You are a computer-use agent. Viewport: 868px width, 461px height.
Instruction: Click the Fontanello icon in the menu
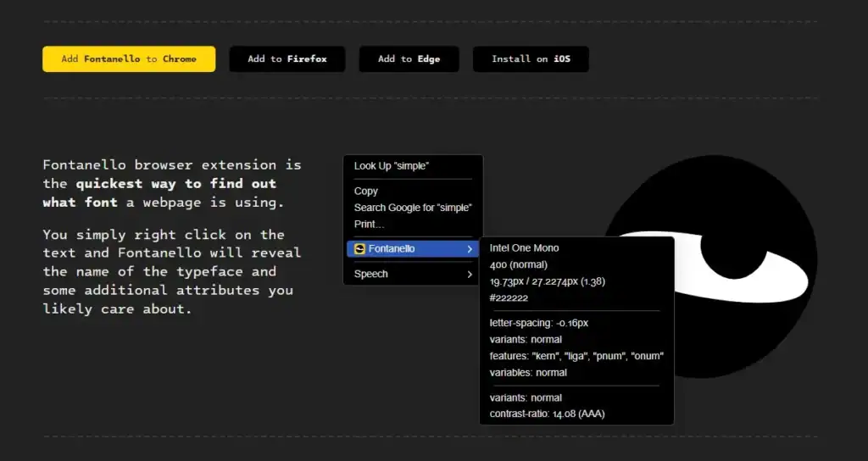coord(359,249)
